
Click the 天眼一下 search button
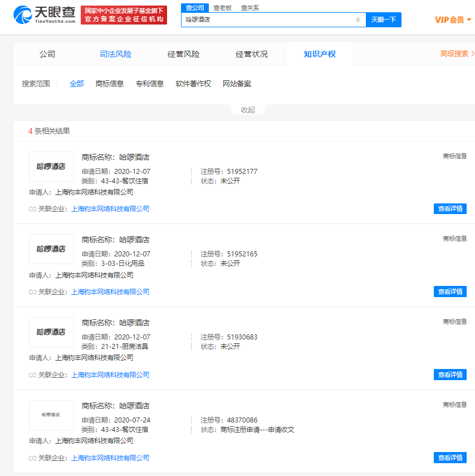pyautogui.click(x=384, y=20)
